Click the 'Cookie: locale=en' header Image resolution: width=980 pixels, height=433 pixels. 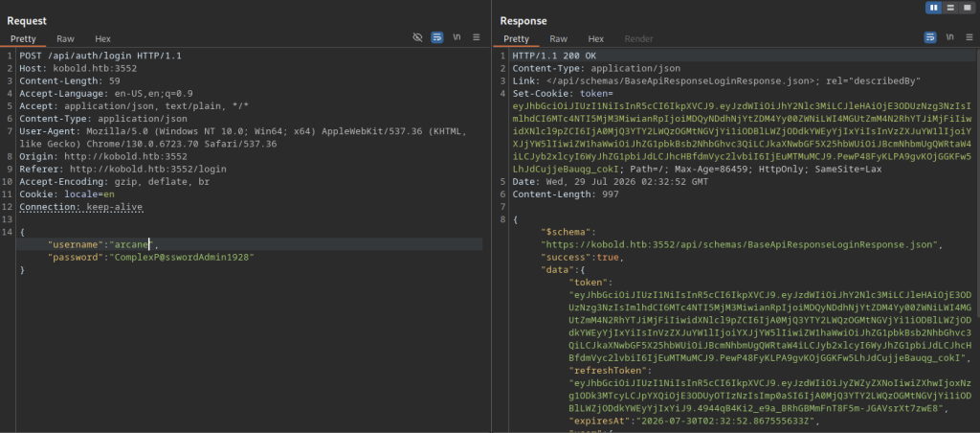coord(67,194)
